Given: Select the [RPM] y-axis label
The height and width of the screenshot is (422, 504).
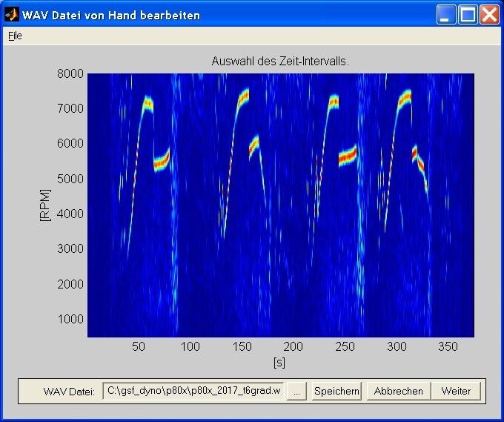Looking at the screenshot, I should 44,205.
